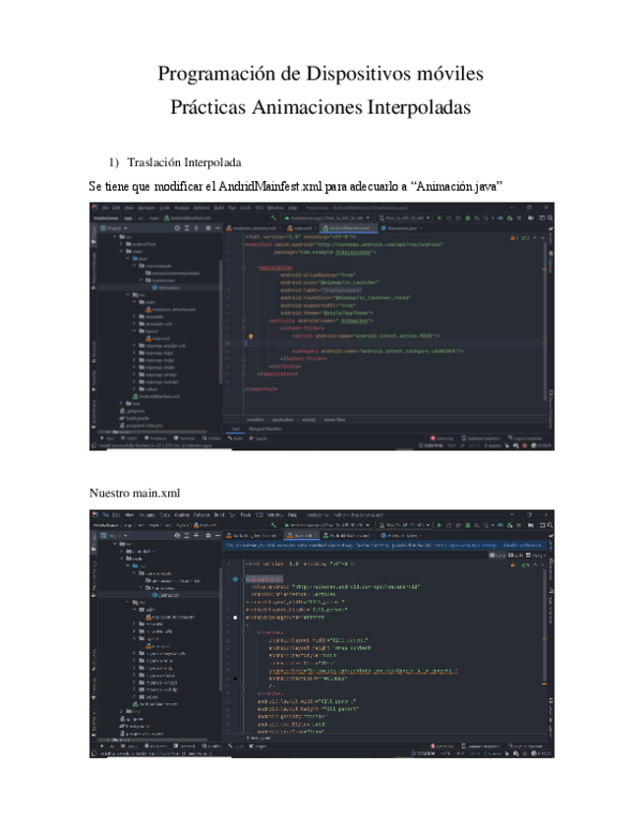Open device selector dropdown in main.xml screenshot
Screen dimensions: 644x834
coord(404,525)
